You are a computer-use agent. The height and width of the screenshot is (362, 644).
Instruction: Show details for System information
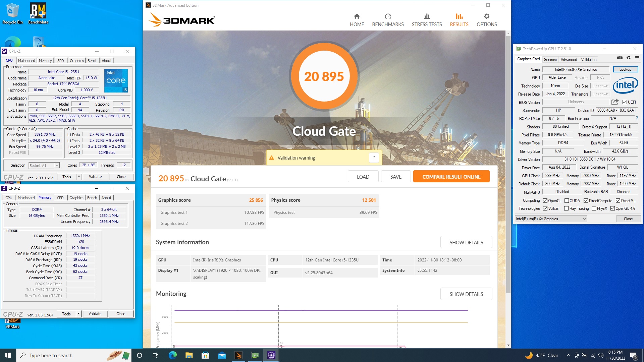(466, 242)
